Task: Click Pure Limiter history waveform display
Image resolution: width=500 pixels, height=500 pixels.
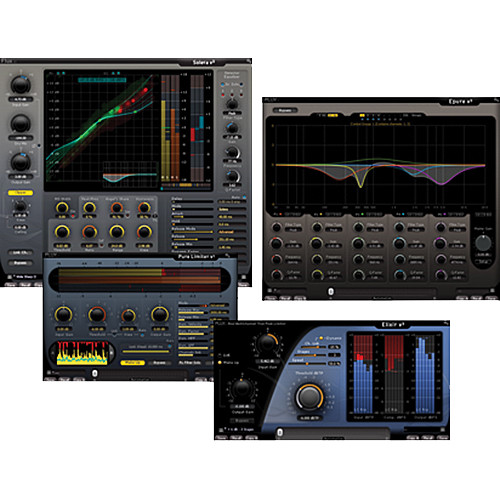Action: (82, 353)
